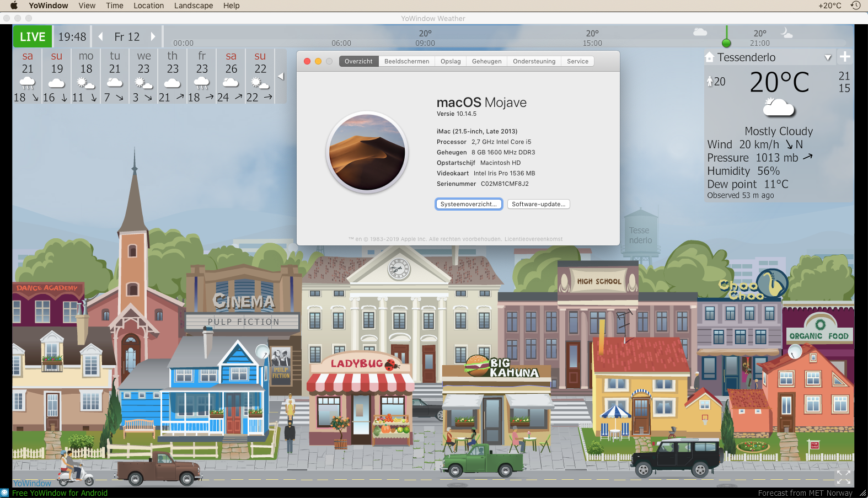Open the Free YoWindow for Android link
Viewport: 868px width, 498px height.
60,493
